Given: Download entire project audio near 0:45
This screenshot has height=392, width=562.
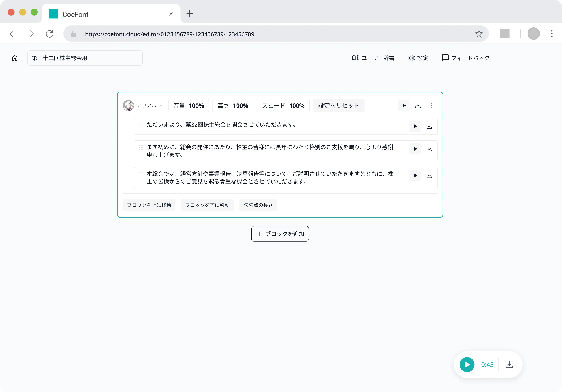Looking at the screenshot, I should point(509,365).
